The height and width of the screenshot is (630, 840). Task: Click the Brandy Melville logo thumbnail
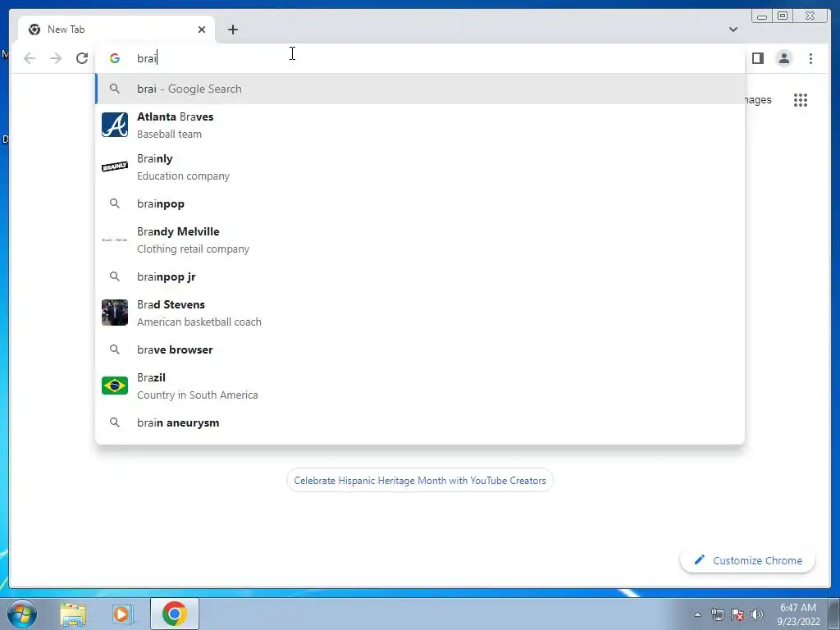click(115, 240)
